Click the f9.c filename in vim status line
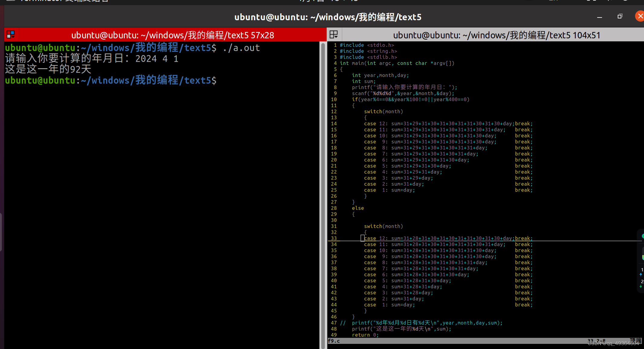 click(x=334, y=341)
